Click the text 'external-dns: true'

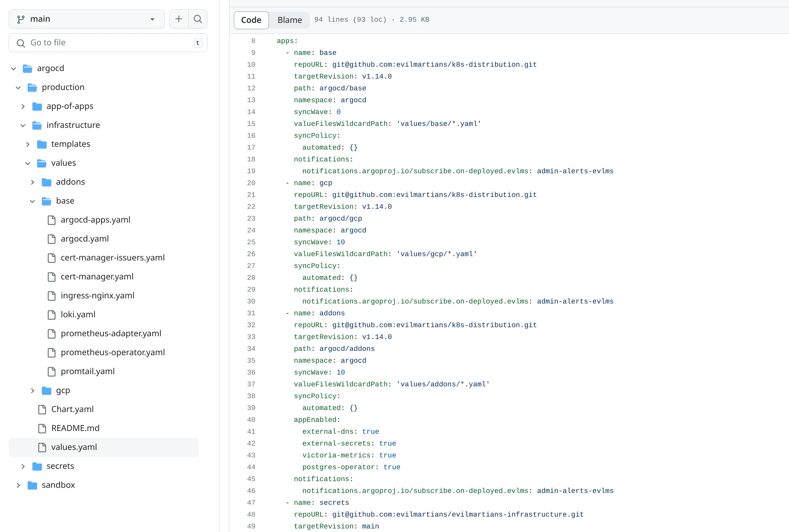pos(341,432)
